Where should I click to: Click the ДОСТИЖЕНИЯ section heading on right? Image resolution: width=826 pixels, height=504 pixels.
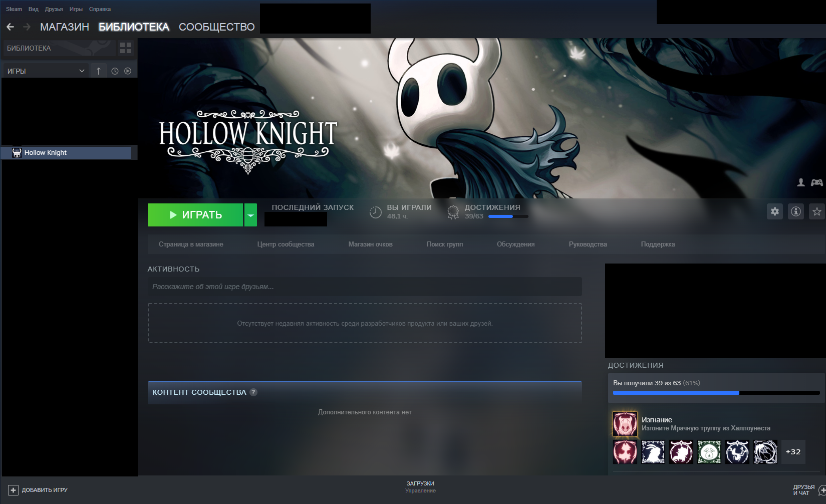click(636, 365)
